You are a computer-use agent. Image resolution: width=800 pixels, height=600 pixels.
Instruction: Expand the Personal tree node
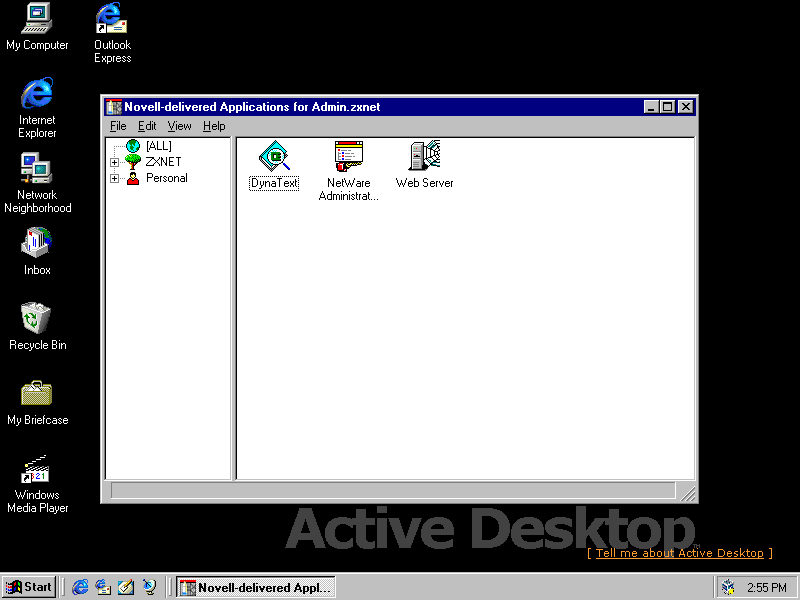[114, 179]
